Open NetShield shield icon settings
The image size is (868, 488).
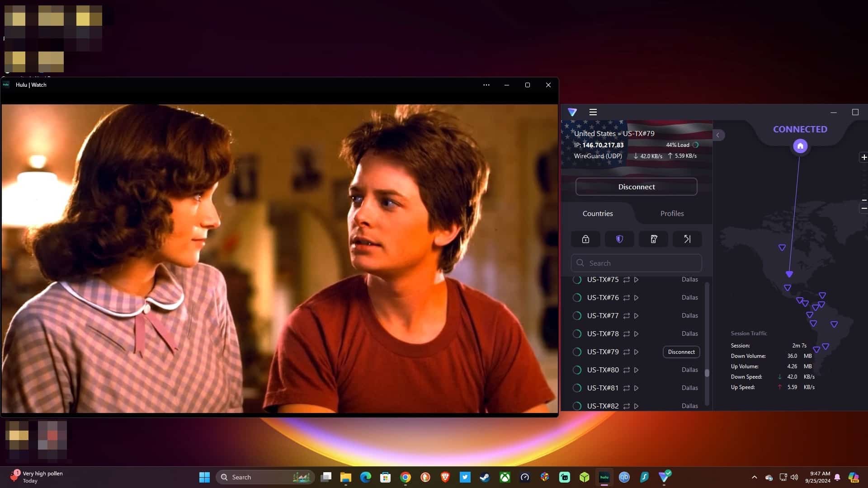619,239
